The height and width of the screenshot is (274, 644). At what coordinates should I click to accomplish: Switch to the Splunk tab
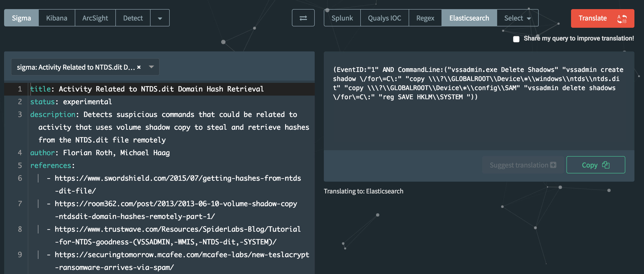[342, 18]
